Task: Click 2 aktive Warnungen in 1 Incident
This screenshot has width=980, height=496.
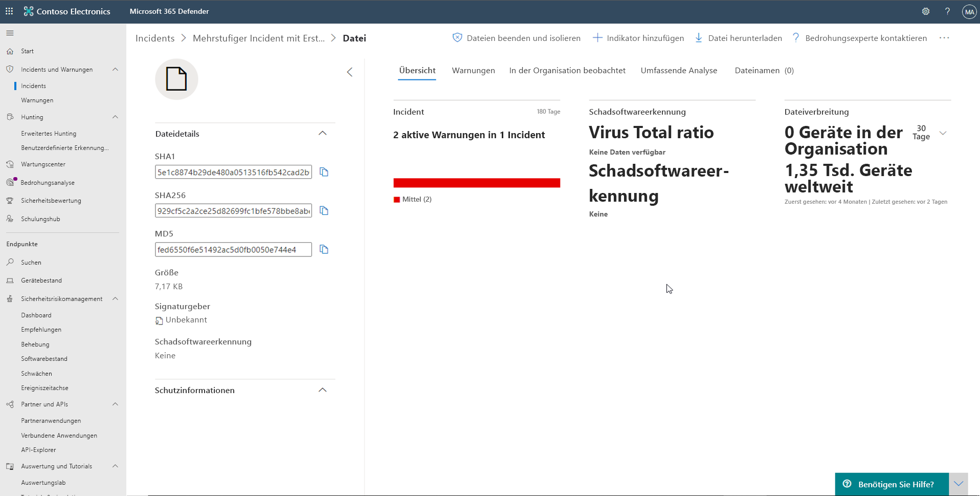Action: (x=469, y=135)
